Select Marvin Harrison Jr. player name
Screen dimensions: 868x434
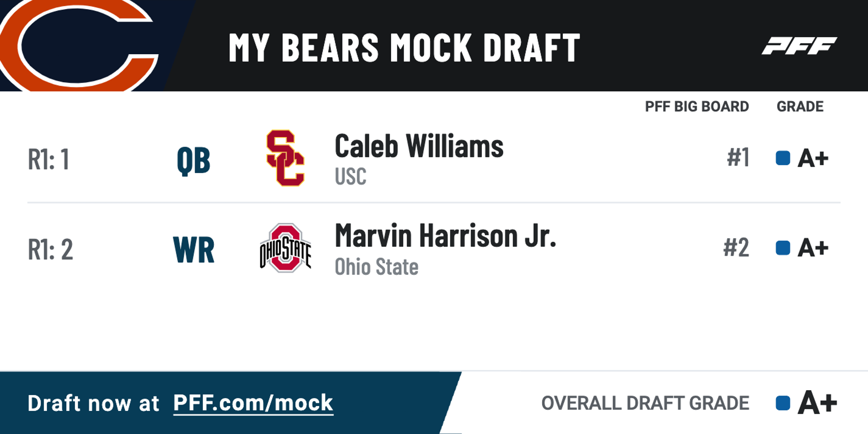pyautogui.click(x=445, y=236)
